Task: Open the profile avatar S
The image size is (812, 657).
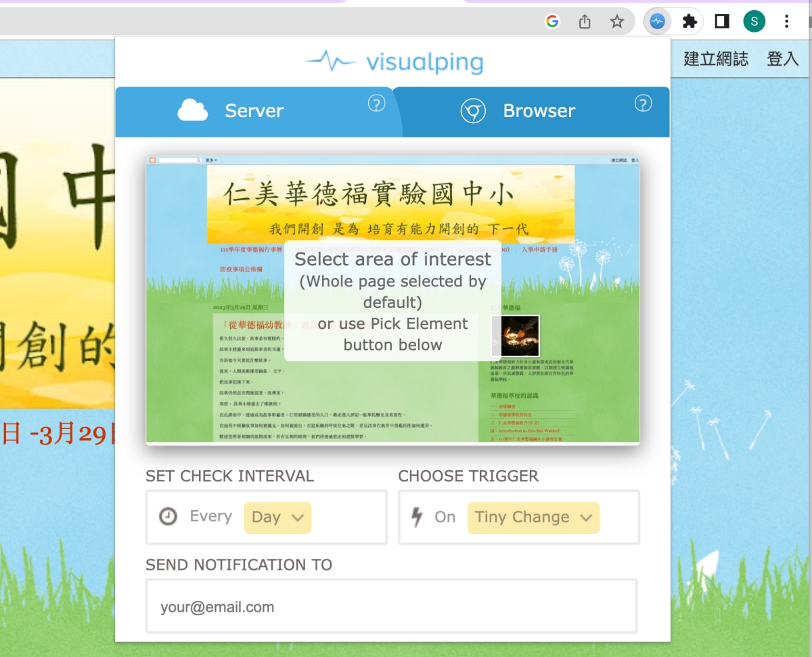Action: pos(754,22)
